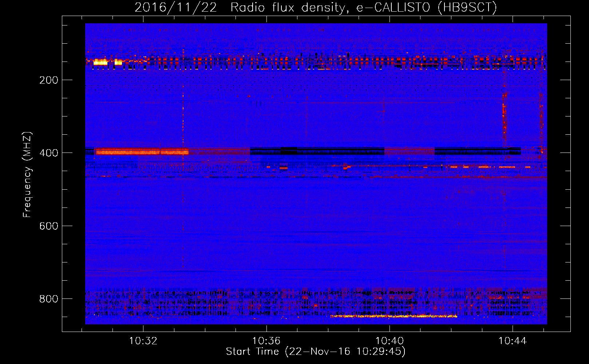This screenshot has height=364, width=589.
Task: Click the 10:32 time tick label
Action: coord(143,341)
